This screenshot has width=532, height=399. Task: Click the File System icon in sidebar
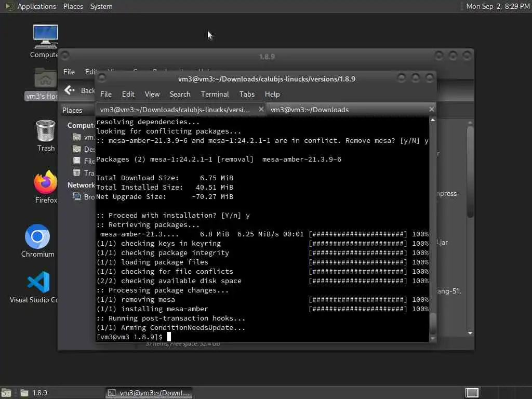click(77, 161)
